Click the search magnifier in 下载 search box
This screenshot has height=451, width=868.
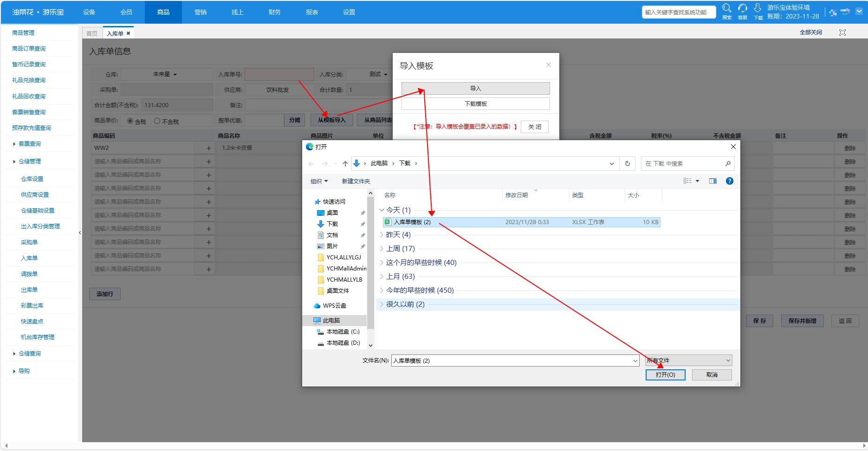[728, 163]
